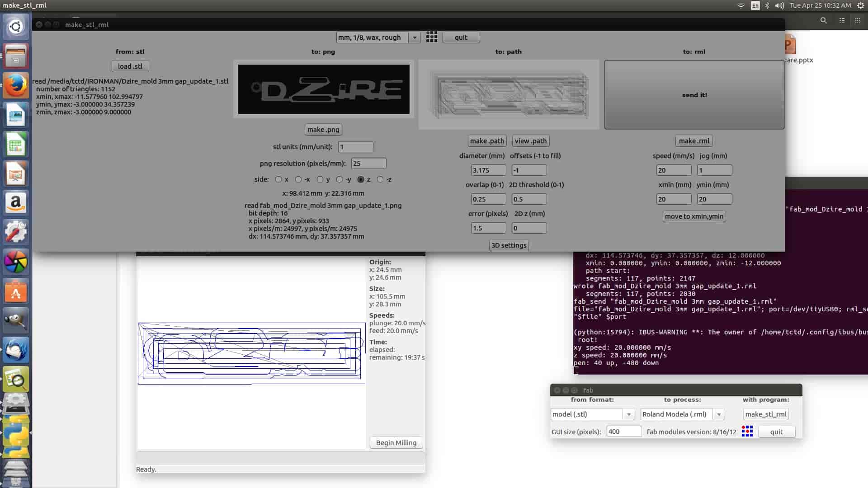Image resolution: width=868 pixels, height=488 pixels.
Task: Switch the Files window to list view
Action: [x=842, y=20]
